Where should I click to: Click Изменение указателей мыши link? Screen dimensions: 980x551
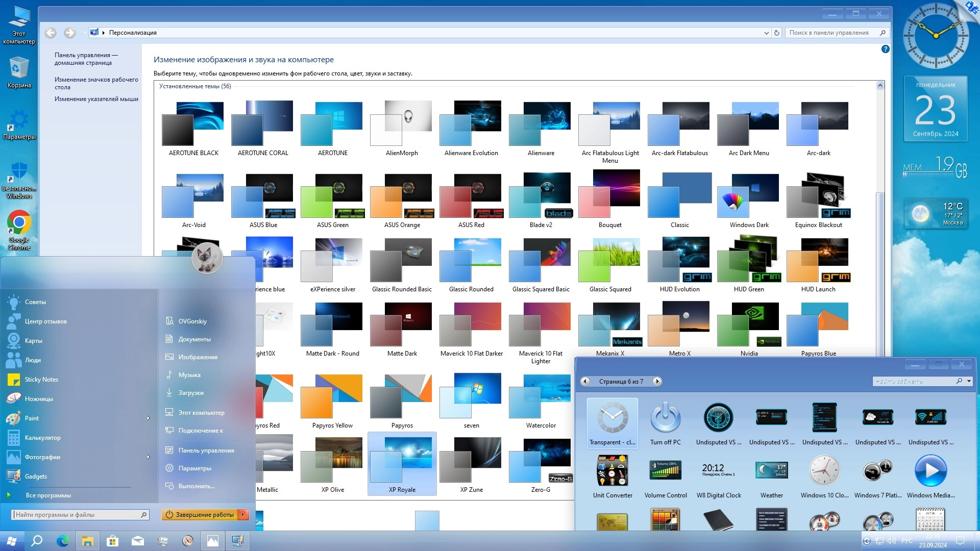coord(96,99)
